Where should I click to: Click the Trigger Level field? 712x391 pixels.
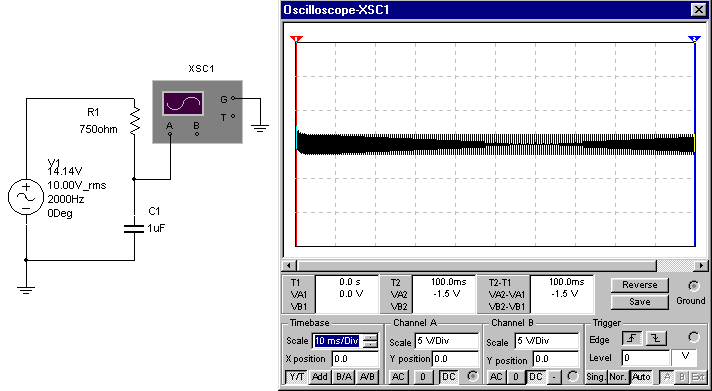646,357
